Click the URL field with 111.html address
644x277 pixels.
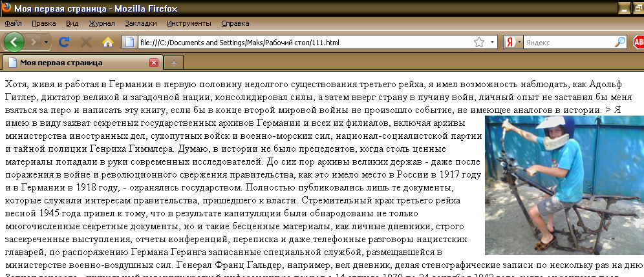click(x=304, y=42)
